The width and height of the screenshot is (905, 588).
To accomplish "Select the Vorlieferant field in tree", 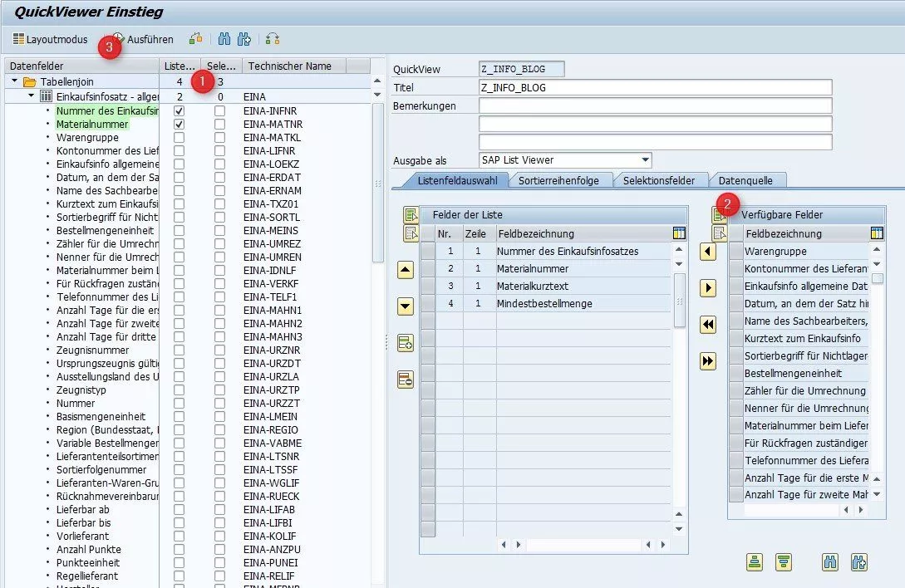I will coord(82,536).
